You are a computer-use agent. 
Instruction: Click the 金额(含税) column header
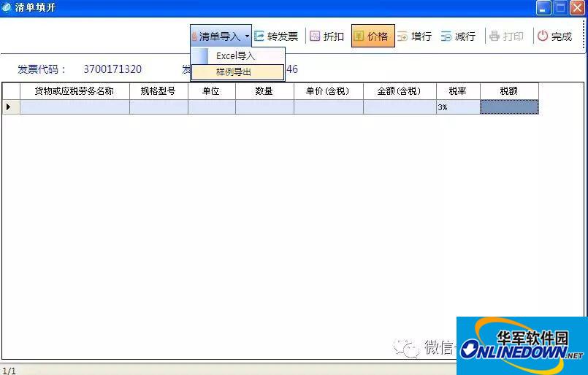400,91
